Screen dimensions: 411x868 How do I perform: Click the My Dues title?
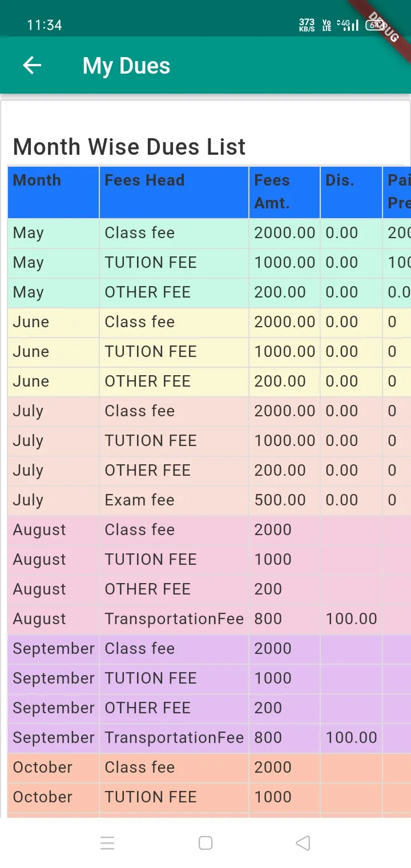126,66
